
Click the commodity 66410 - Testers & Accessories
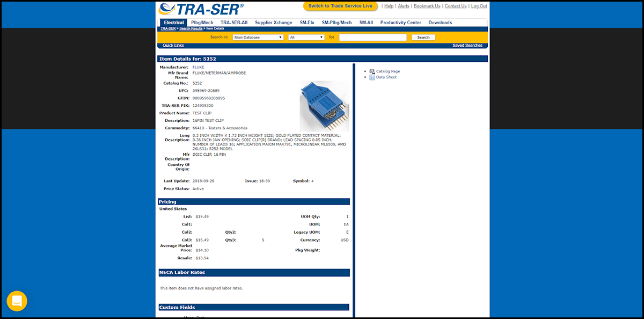[x=220, y=128]
